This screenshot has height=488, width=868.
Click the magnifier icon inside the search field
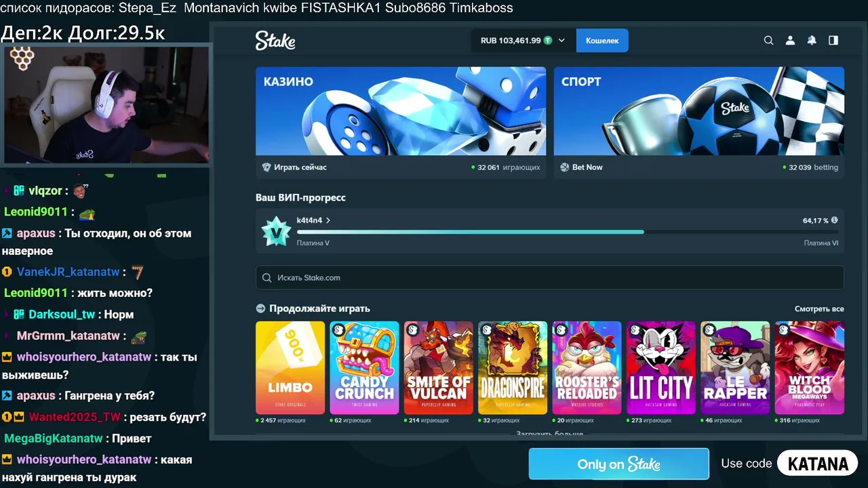[x=268, y=278]
